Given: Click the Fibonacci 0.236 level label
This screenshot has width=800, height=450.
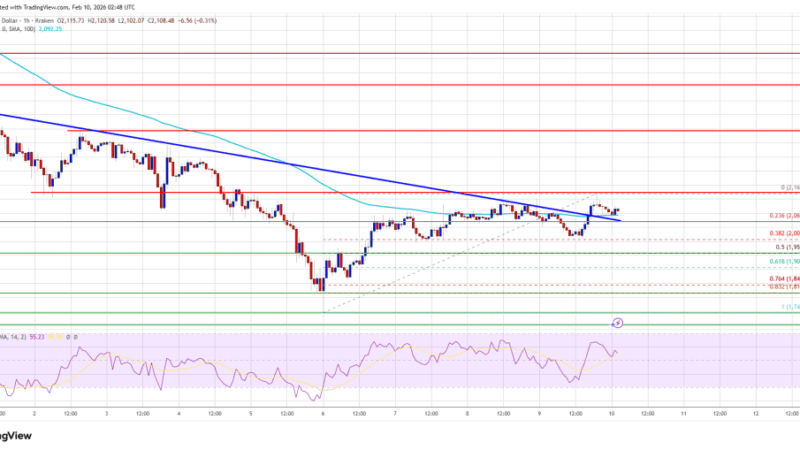Looking at the screenshot, I should pyautogui.click(x=784, y=216).
